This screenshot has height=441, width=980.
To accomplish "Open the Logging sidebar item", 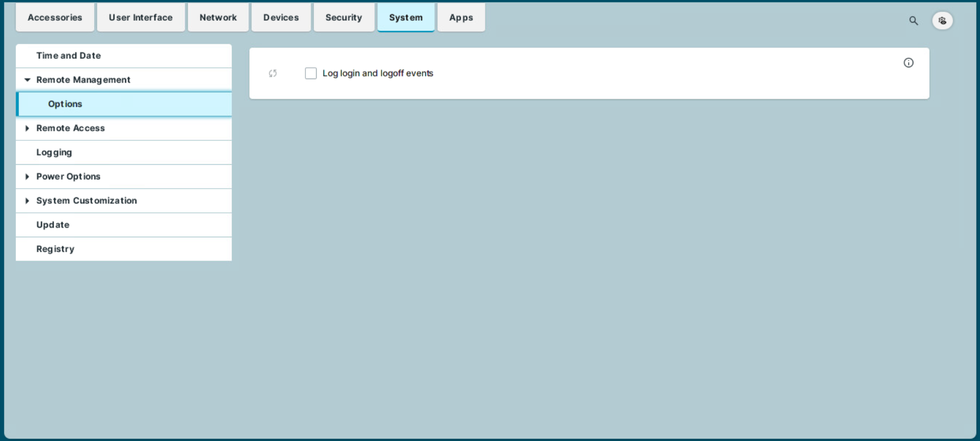I will [x=54, y=152].
